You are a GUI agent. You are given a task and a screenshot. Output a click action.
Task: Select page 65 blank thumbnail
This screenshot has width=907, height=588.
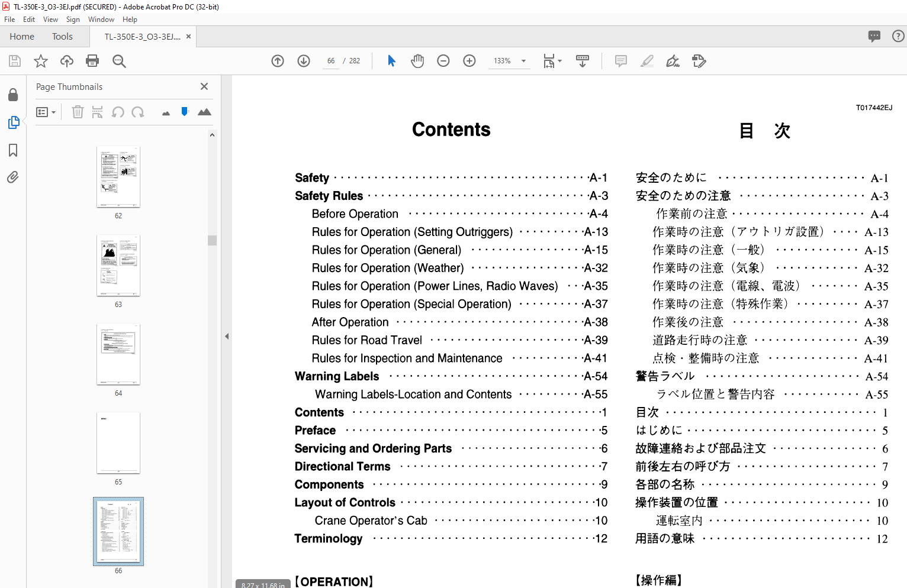[118, 442]
